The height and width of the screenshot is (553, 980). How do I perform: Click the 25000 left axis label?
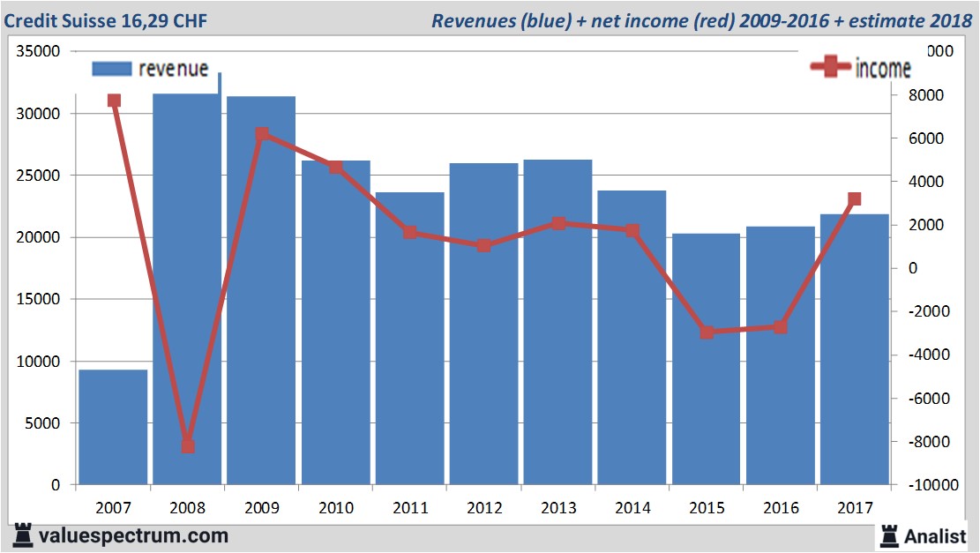[38, 176]
